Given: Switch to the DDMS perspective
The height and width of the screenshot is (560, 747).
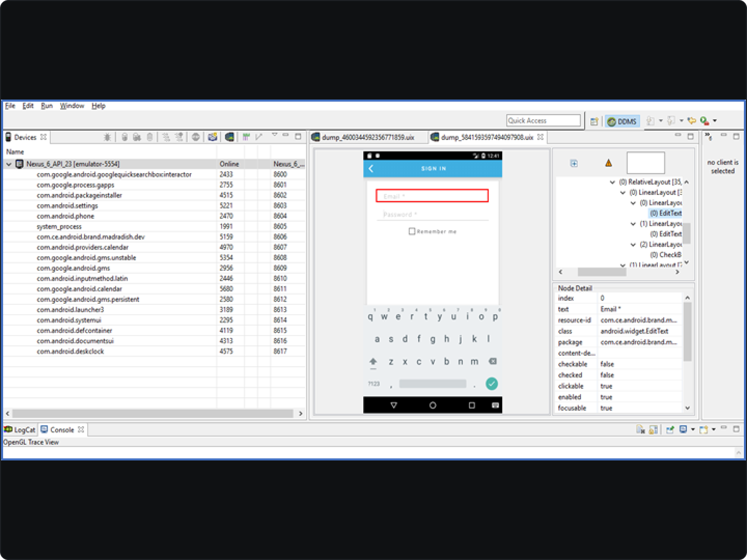Looking at the screenshot, I should click(622, 121).
